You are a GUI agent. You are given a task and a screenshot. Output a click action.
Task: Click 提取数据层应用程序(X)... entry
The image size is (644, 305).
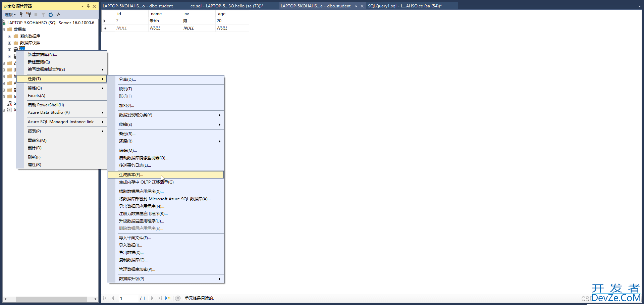[x=166, y=192]
